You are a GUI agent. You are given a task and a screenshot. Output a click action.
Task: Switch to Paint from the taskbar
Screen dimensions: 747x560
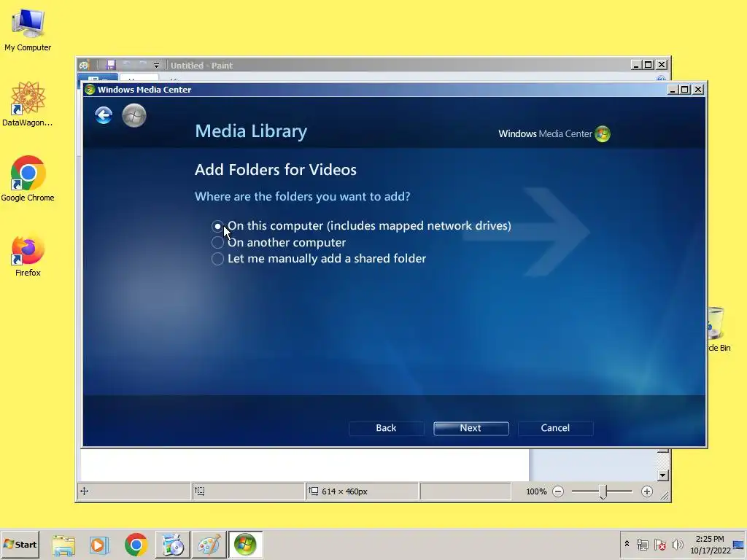209,545
